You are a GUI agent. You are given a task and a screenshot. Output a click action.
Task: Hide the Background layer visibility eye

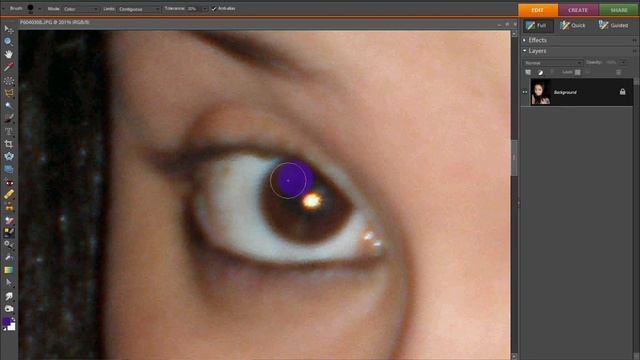[525, 92]
